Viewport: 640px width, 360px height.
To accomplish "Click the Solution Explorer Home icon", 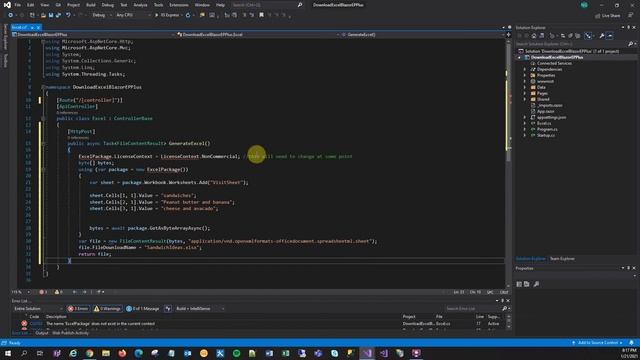I will [x=533, y=36].
